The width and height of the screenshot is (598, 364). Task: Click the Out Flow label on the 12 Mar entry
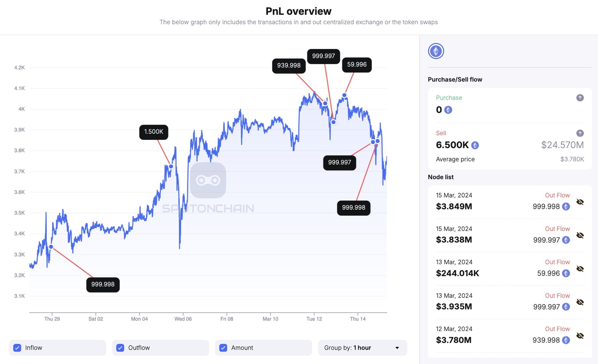point(558,329)
